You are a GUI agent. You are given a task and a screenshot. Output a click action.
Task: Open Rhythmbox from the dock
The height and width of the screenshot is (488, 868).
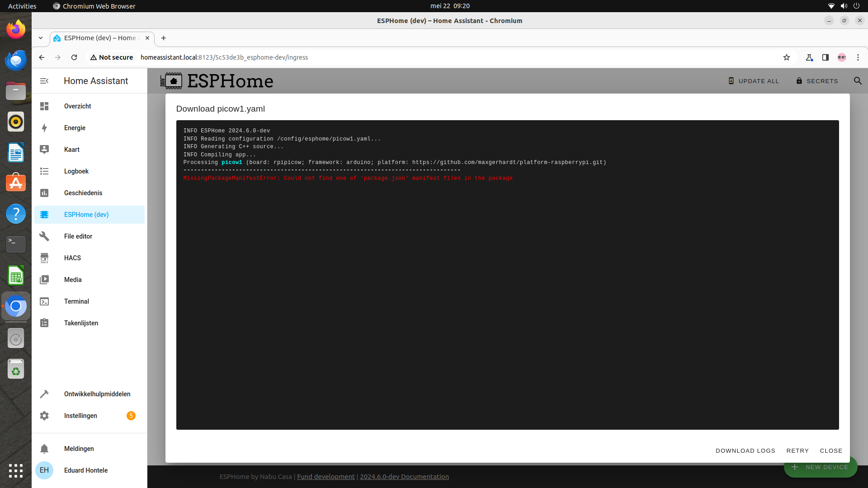pyautogui.click(x=16, y=122)
